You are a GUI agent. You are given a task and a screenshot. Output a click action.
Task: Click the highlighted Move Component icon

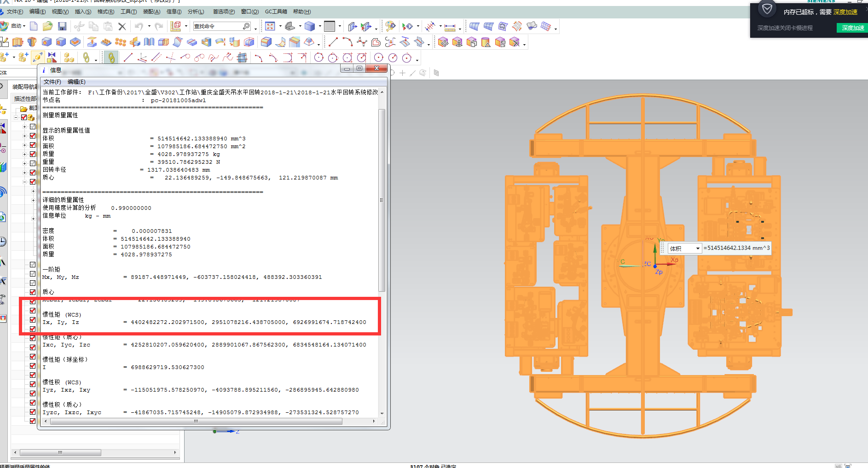pos(38,57)
